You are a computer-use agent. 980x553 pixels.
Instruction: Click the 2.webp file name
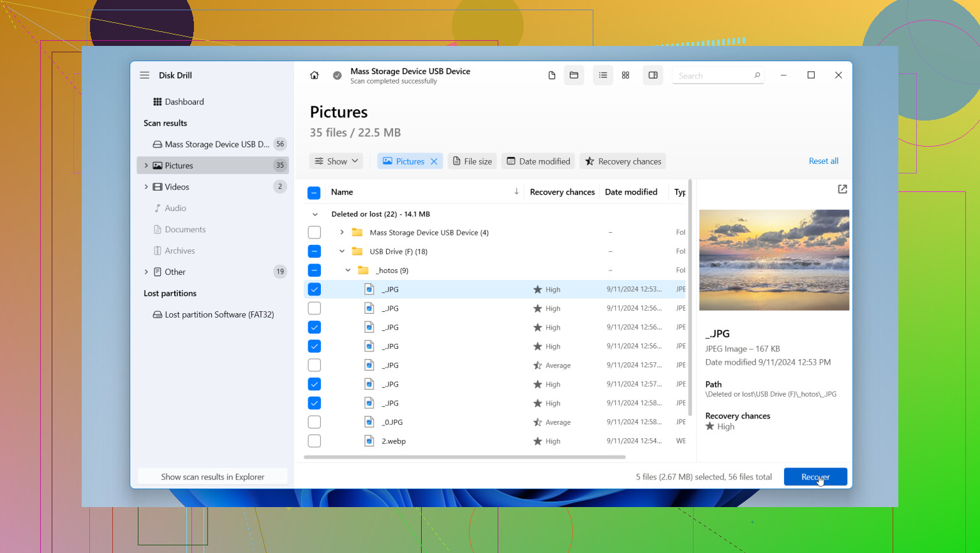pos(394,441)
